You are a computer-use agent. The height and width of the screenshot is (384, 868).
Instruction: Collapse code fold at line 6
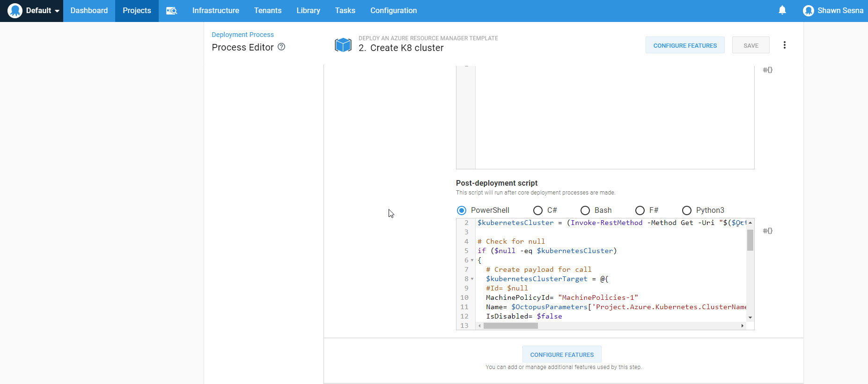pos(472,261)
